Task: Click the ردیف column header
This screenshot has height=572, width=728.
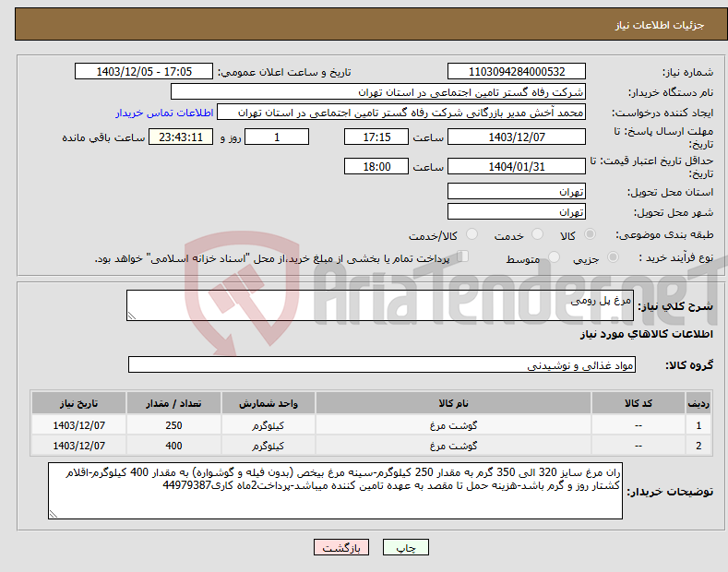Action: [698, 403]
